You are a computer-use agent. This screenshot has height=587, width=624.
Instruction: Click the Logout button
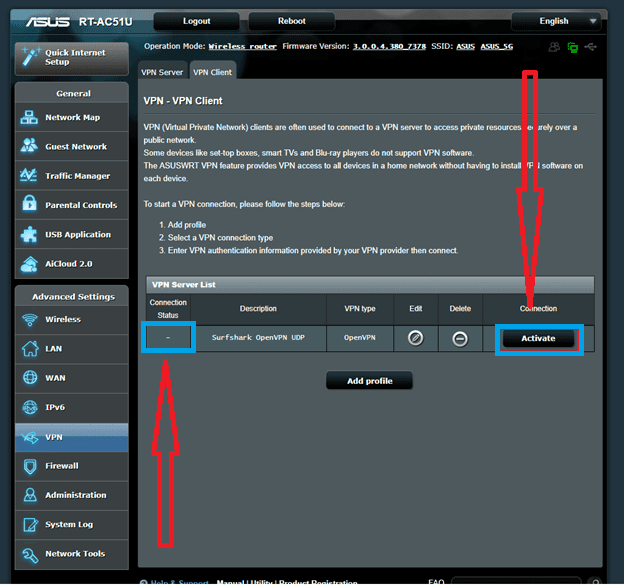click(197, 21)
